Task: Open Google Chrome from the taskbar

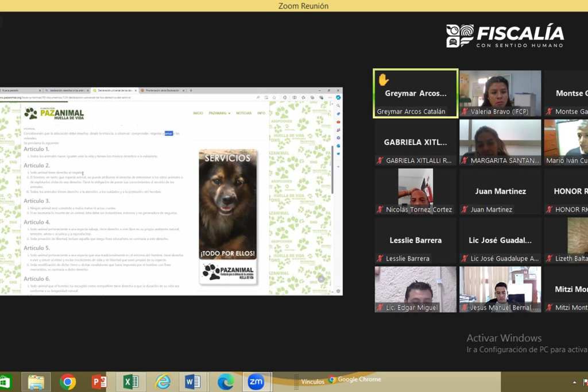Action: coord(68,382)
